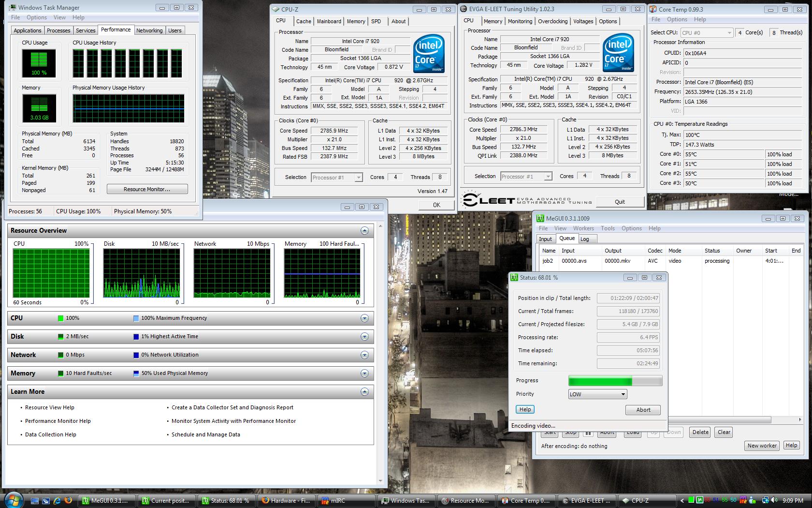Switch to 'Current posit...' taskbar button
The height and width of the screenshot is (508, 812).
point(167,501)
